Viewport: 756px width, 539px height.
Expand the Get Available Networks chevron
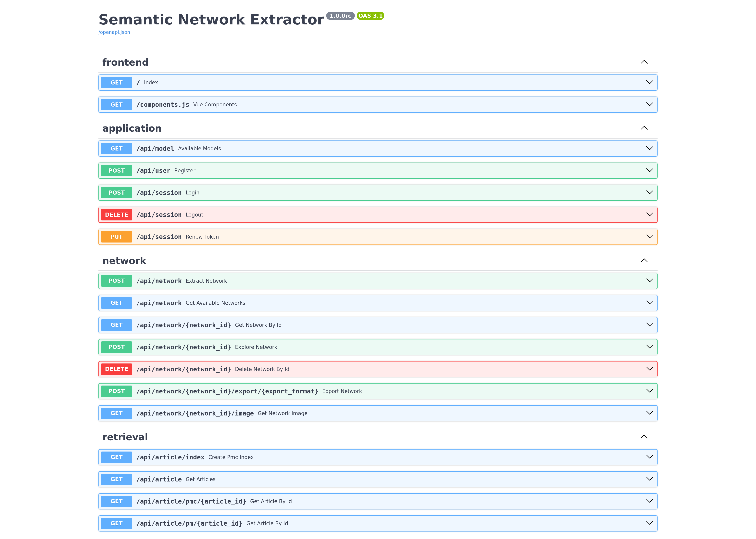pos(649,303)
